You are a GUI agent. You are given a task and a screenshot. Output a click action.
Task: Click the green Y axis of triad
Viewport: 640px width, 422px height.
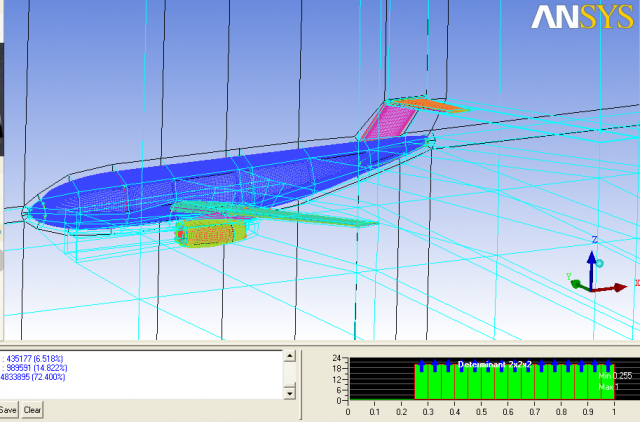577,284
